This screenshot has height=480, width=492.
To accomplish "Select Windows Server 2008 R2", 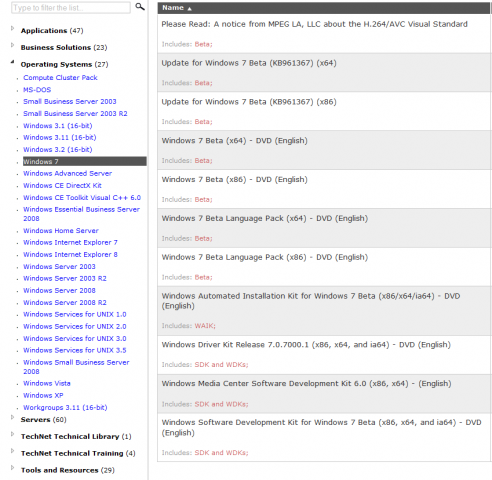I will click(65, 302).
